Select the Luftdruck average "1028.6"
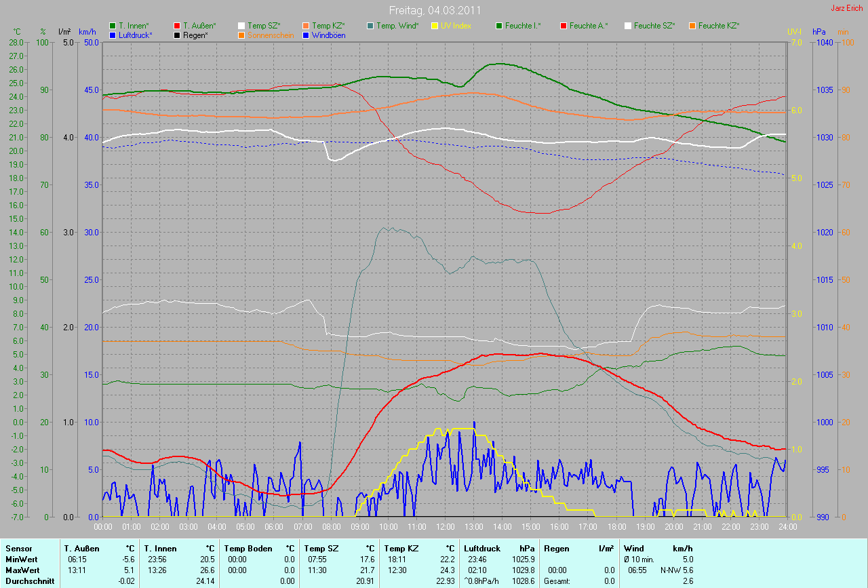Screen dimensions: 868x588 [523, 581]
